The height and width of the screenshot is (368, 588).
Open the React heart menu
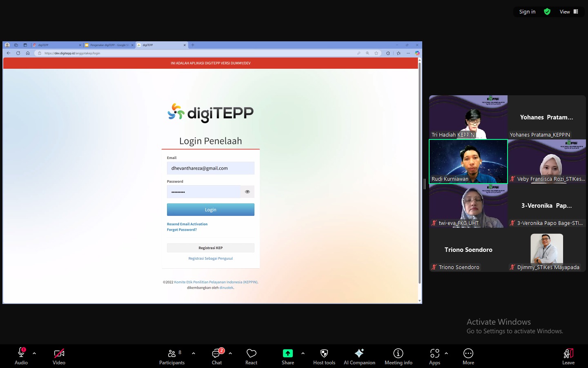[251, 356]
